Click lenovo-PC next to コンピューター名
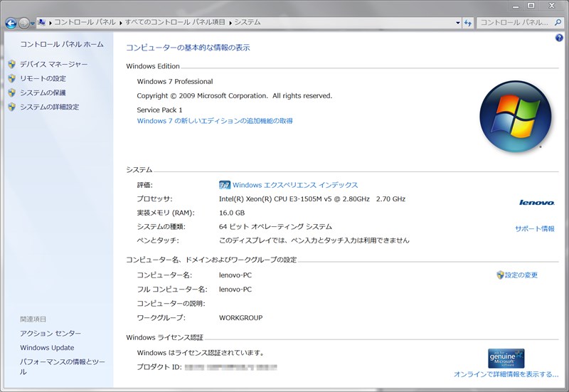 pyautogui.click(x=235, y=275)
